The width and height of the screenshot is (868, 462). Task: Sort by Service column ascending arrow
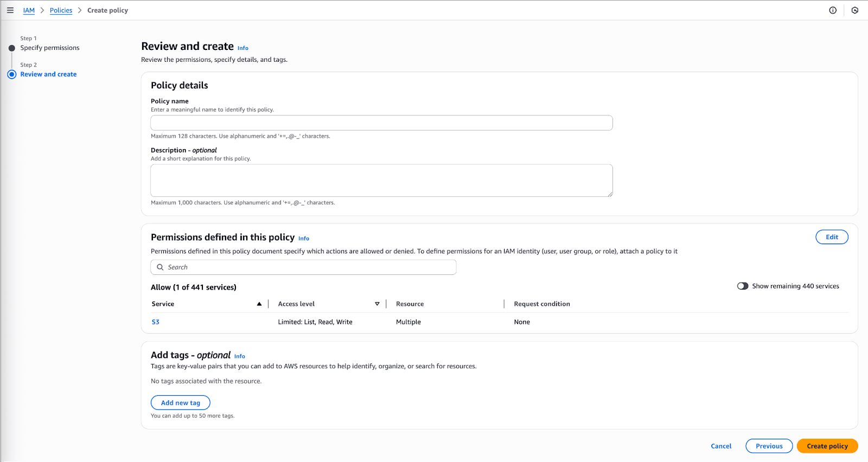pyautogui.click(x=259, y=304)
